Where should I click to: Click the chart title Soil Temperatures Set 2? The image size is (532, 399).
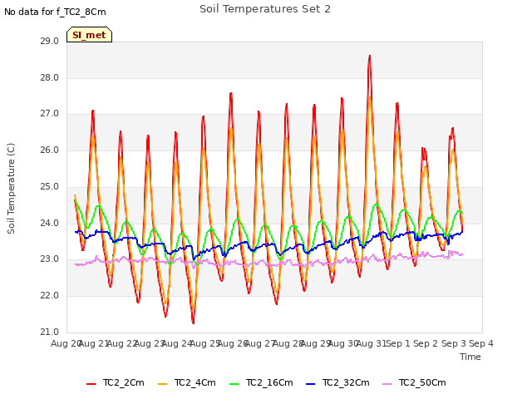tap(265, 9)
